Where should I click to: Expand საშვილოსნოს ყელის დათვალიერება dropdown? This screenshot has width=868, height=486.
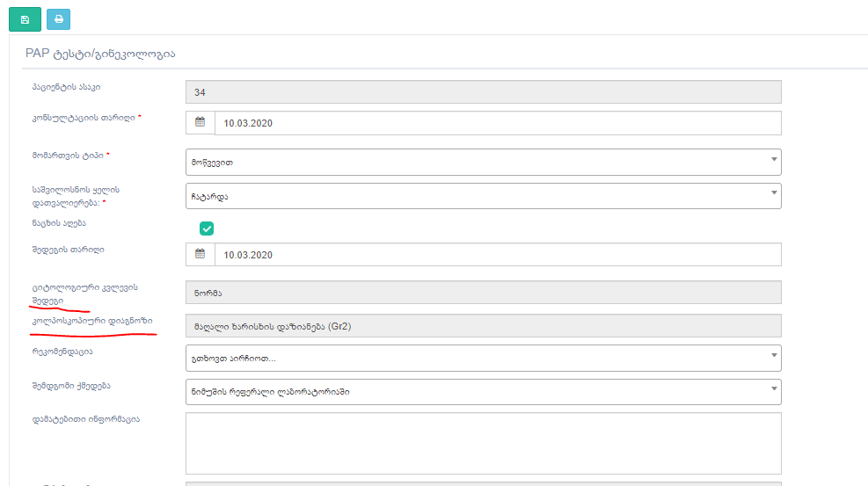[483, 196]
